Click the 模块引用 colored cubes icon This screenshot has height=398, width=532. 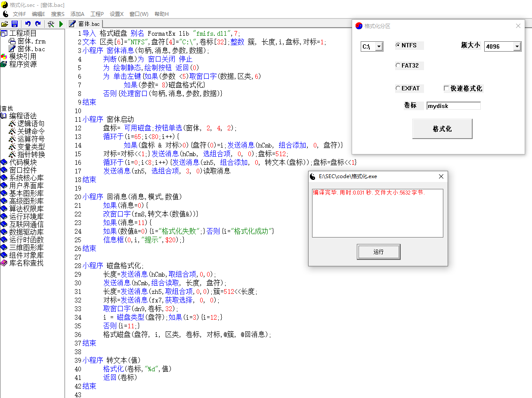click(4, 57)
